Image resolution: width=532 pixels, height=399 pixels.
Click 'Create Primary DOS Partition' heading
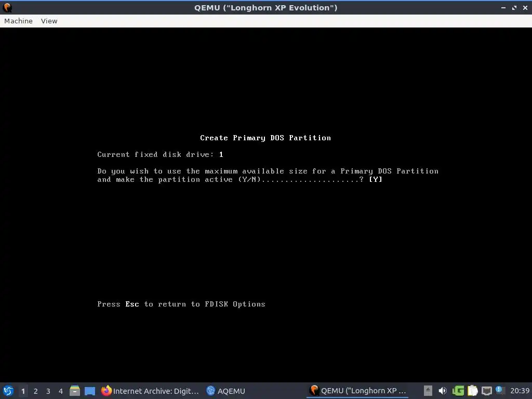[265, 138]
